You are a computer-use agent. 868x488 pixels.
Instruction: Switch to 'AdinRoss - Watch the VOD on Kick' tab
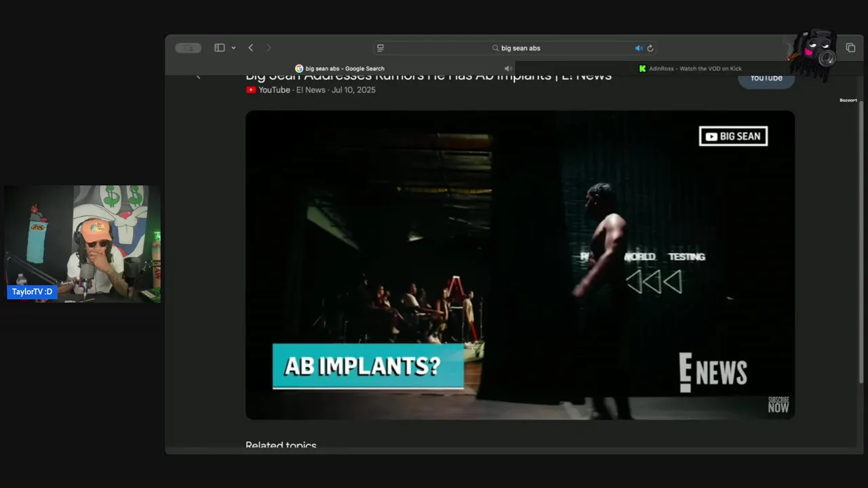[x=690, y=68]
